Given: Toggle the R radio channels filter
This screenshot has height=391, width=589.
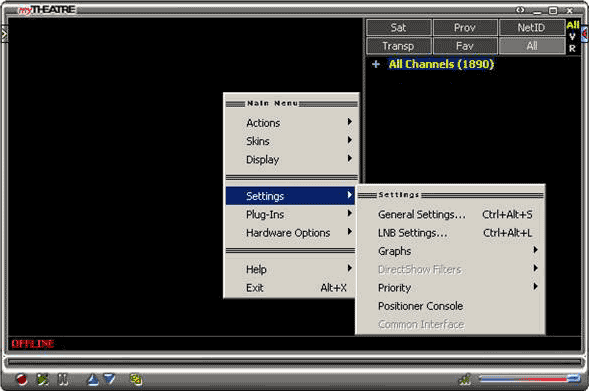Looking at the screenshot, I should click(572, 48).
